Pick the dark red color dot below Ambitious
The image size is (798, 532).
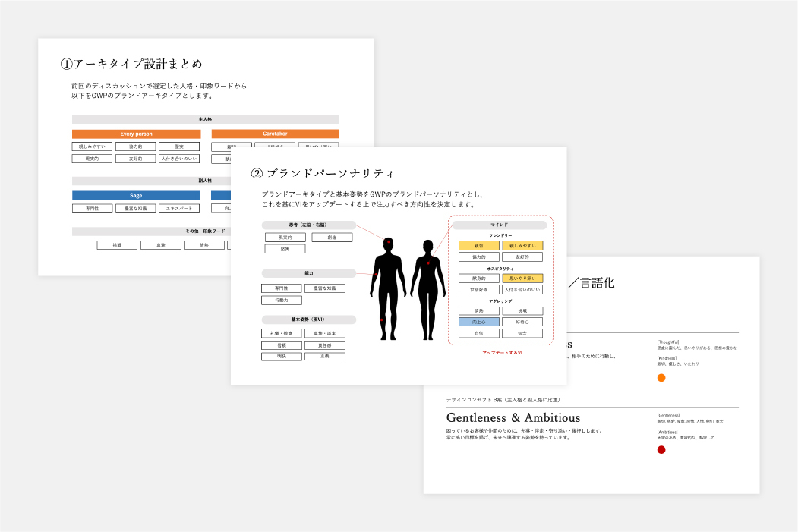tap(661, 449)
